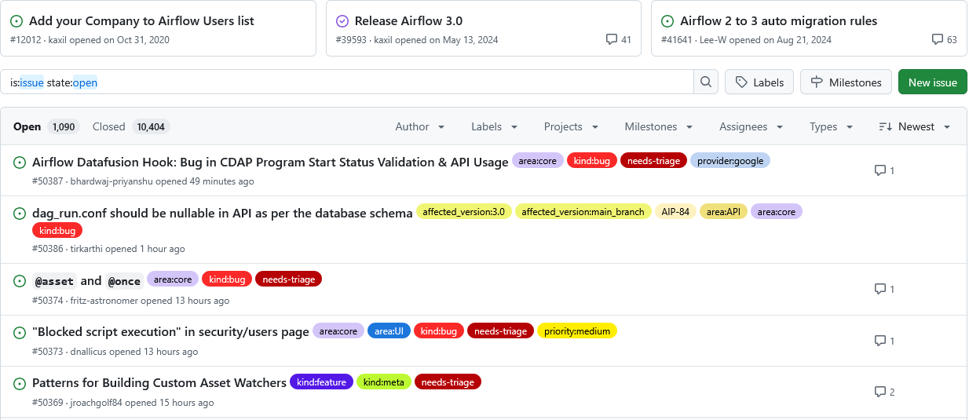Screen dimensions: 980x420
Task: Click the kind:feature label
Action: tap(321, 382)
